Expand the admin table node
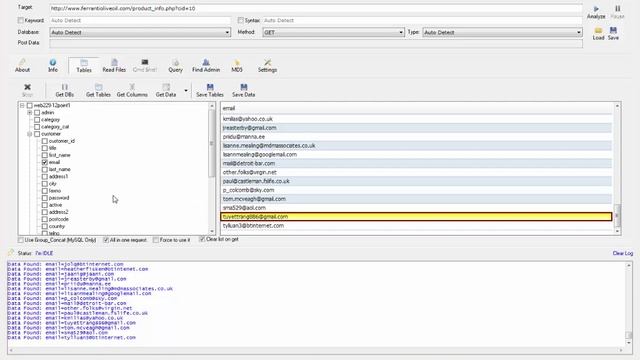 point(30,112)
